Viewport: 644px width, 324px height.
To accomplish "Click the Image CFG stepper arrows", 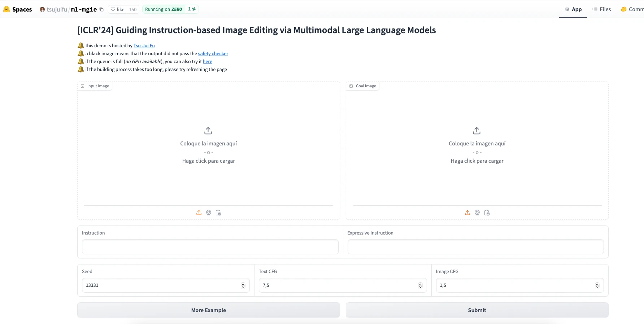I will [x=597, y=285].
